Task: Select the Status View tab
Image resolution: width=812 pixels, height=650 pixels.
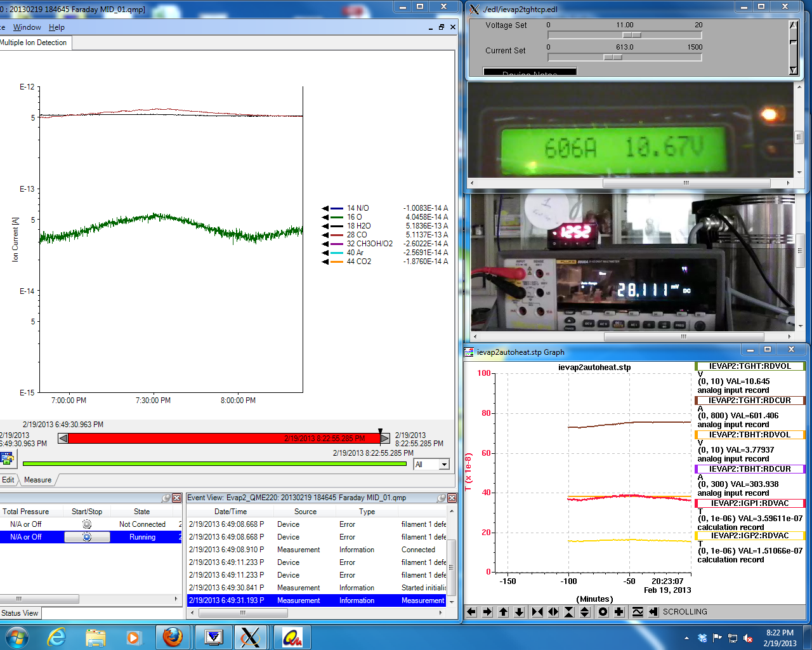Action: pos(20,613)
